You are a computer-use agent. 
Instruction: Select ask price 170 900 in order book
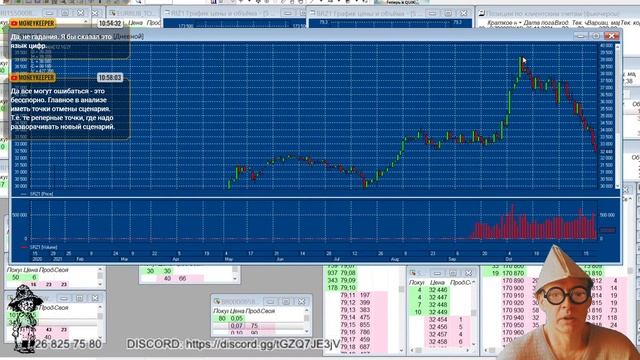[513, 288]
